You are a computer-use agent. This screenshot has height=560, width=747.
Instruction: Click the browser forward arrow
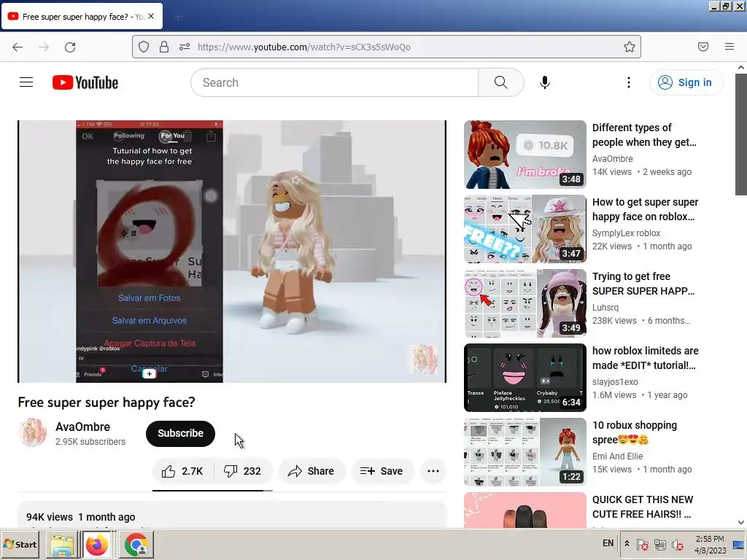44,47
